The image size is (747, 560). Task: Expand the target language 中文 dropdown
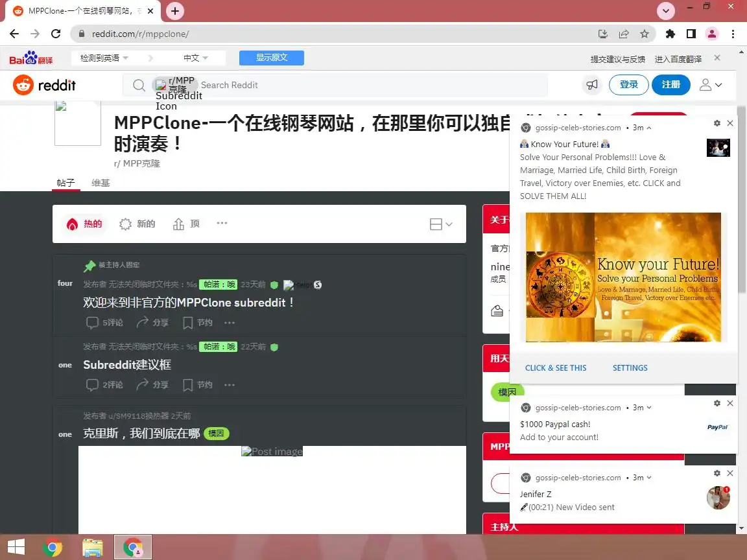(x=195, y=58)
